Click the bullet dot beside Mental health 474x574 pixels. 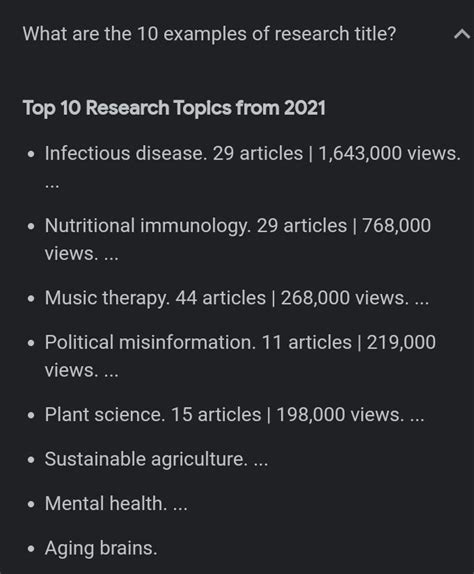pos(31,504)
